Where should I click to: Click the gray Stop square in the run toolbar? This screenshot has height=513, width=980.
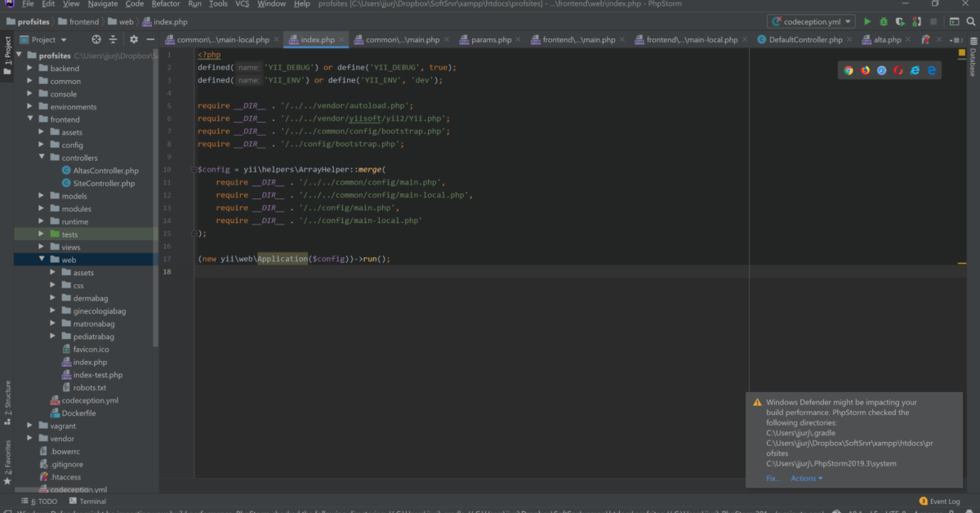933,21
